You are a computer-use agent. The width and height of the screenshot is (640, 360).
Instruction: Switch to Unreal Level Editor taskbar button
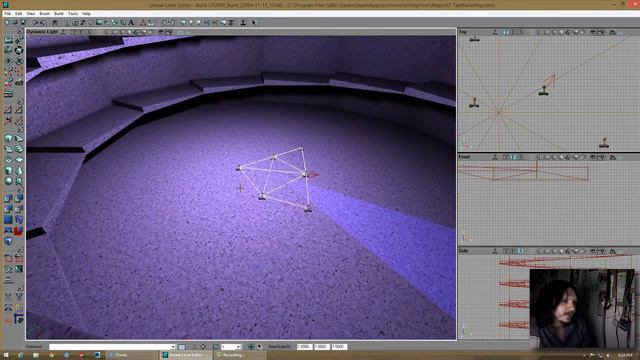click(x=186, y=356)
